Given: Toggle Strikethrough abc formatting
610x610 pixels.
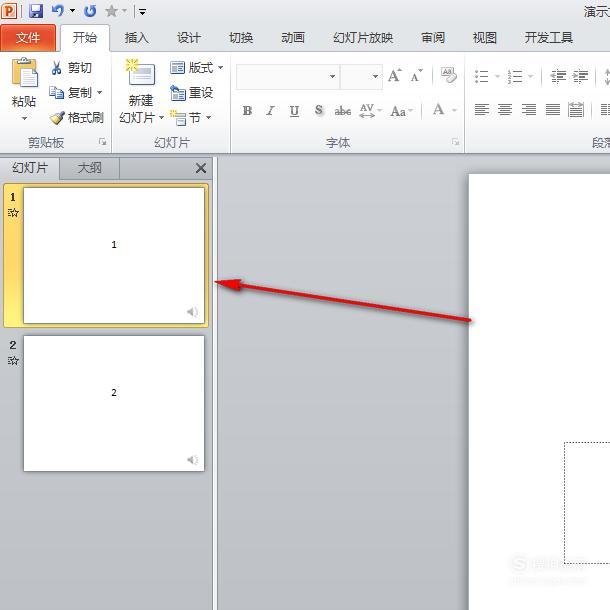Looking at the screenshot, I should coord(343,111).
